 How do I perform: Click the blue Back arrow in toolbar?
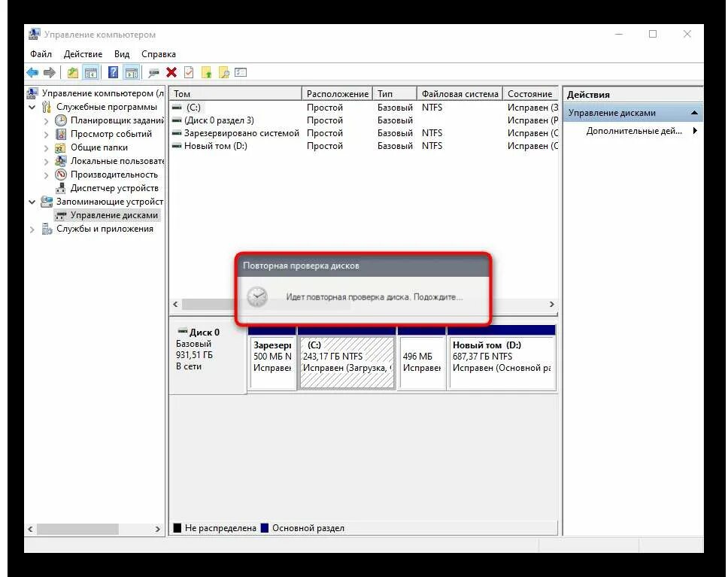[x=32, y=72]
